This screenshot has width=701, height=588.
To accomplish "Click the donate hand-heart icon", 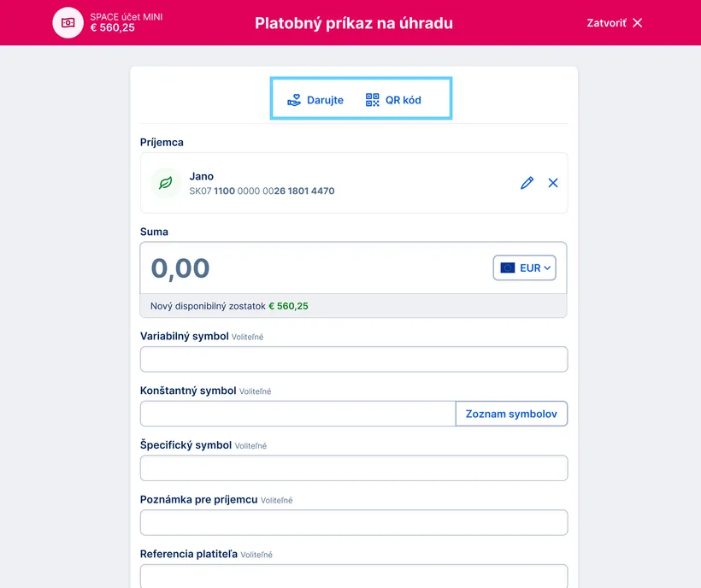I will coord(294,100).
